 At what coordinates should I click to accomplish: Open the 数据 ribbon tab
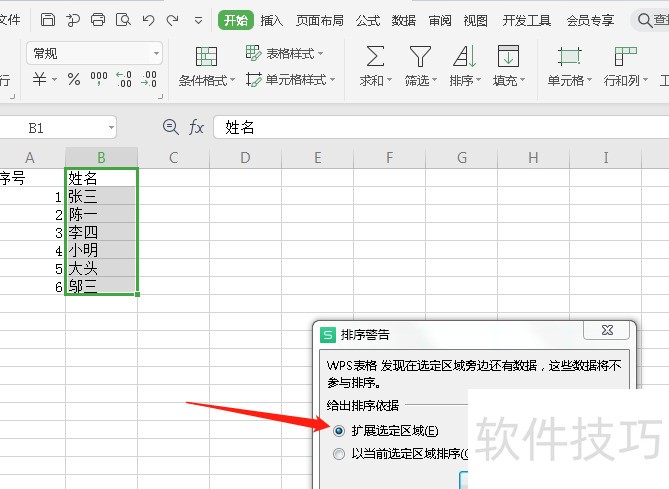point(404,20)
